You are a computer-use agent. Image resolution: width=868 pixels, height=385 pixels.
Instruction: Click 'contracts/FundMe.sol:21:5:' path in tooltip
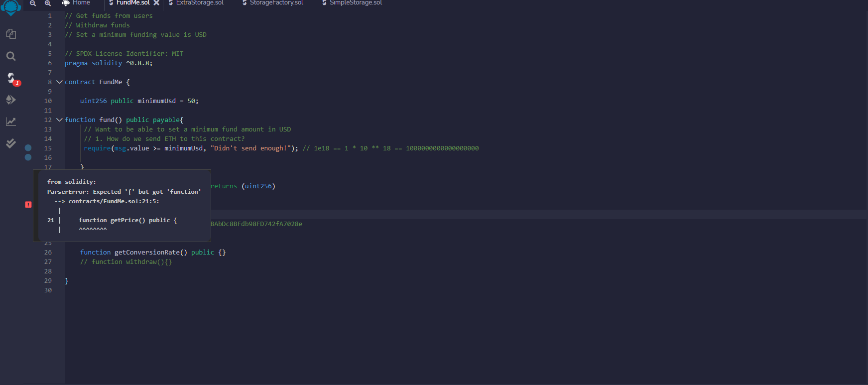[x=114, y=201]
